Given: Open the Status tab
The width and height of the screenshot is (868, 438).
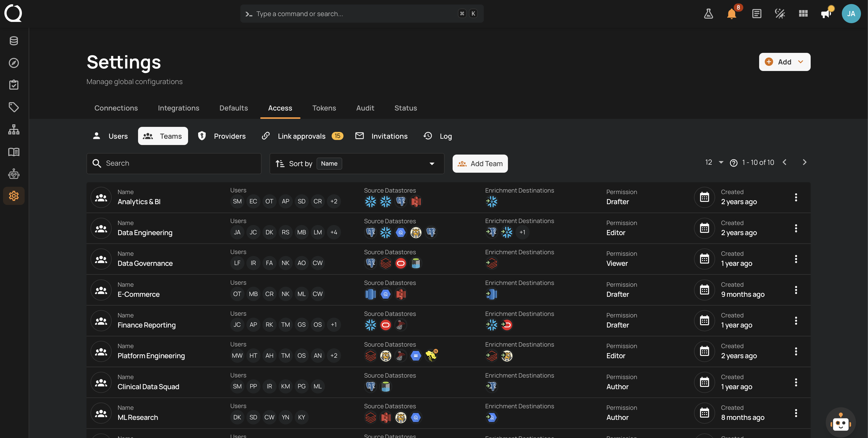Looking at the screenshot, I should [x=405, y=108].
